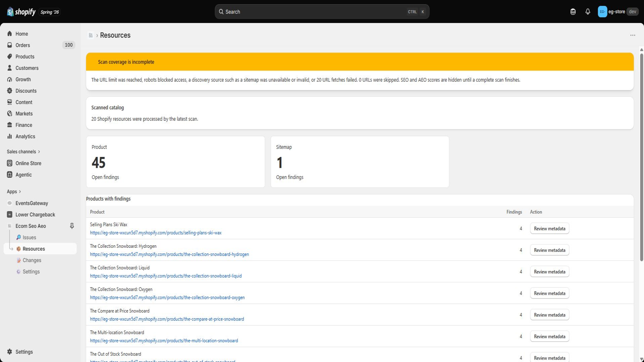Click the dev badge next to eg-store
This screenshot has height=362, width=644.
point(633,12)
